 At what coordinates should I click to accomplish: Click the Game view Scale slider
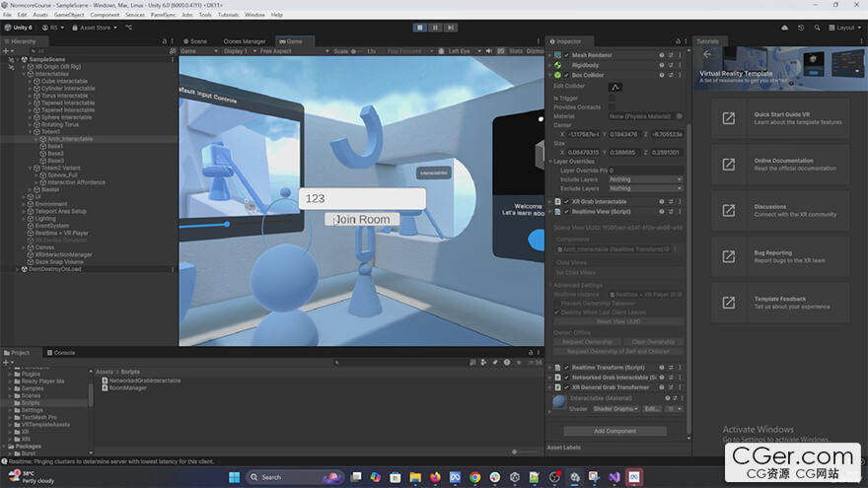(359, 51)
